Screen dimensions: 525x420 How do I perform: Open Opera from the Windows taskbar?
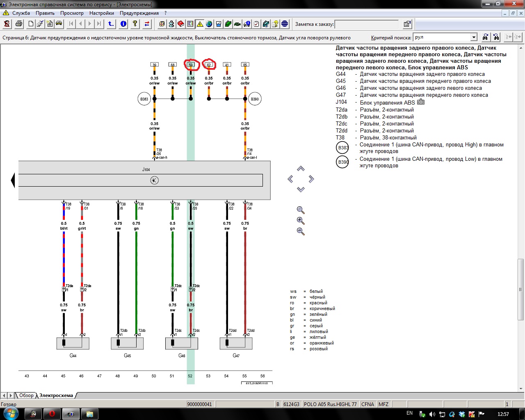[52, 414]
